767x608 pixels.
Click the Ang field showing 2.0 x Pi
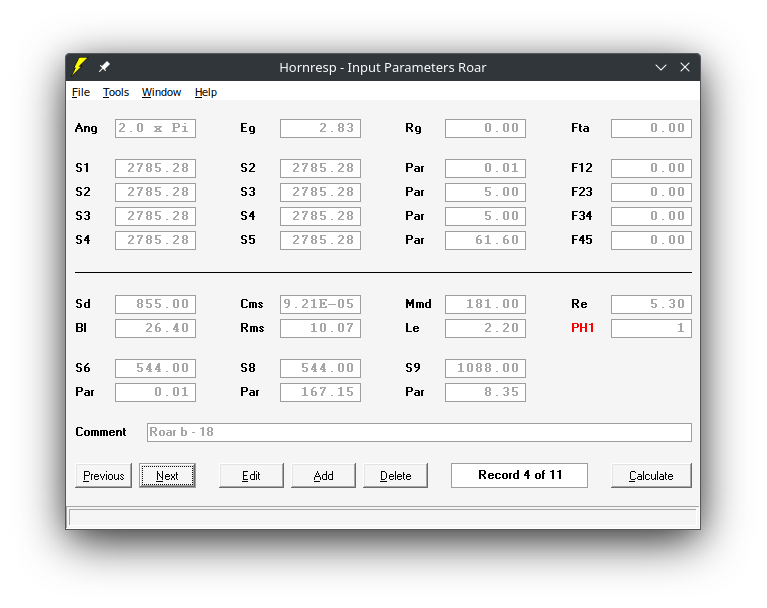coord(156,128)
